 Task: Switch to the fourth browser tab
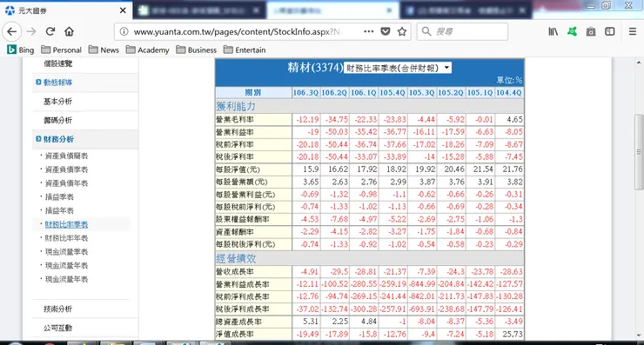coord(466,10)
